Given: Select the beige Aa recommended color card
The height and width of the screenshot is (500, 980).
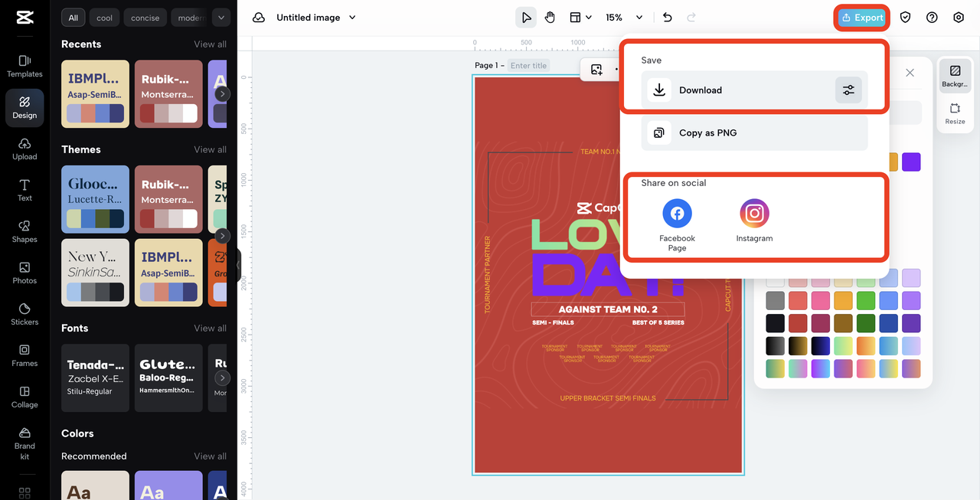Looking at the screenshot, I should [95, 485].
